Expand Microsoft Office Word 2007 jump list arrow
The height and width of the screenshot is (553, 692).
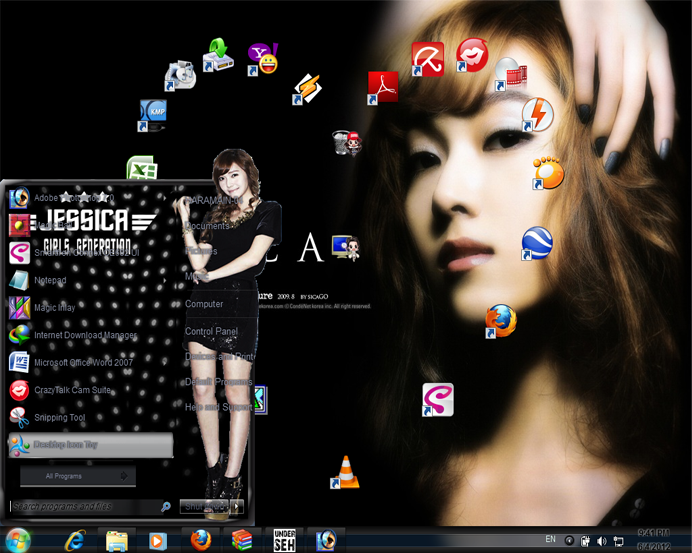[x=165, y=362]
